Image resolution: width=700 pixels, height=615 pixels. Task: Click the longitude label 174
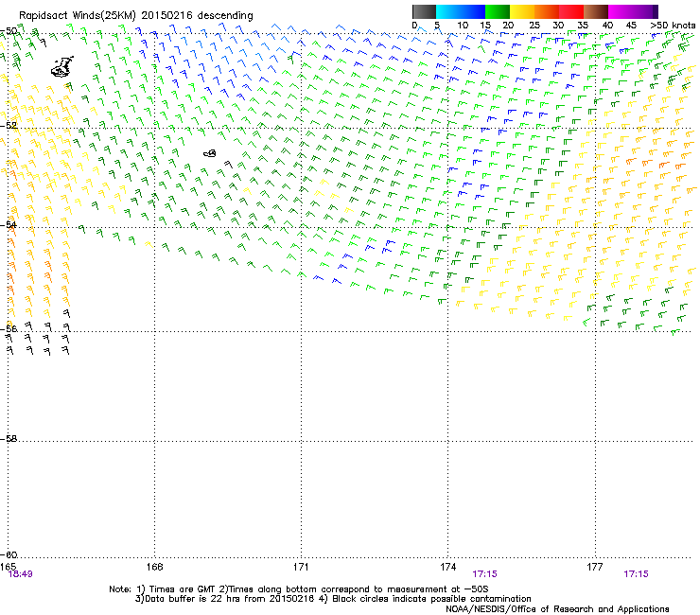pos(447,567)
